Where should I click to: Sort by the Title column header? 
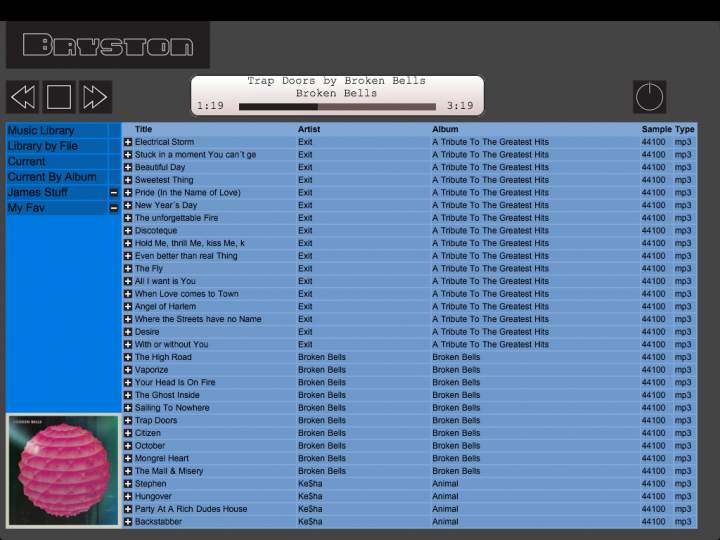point(143,129)
